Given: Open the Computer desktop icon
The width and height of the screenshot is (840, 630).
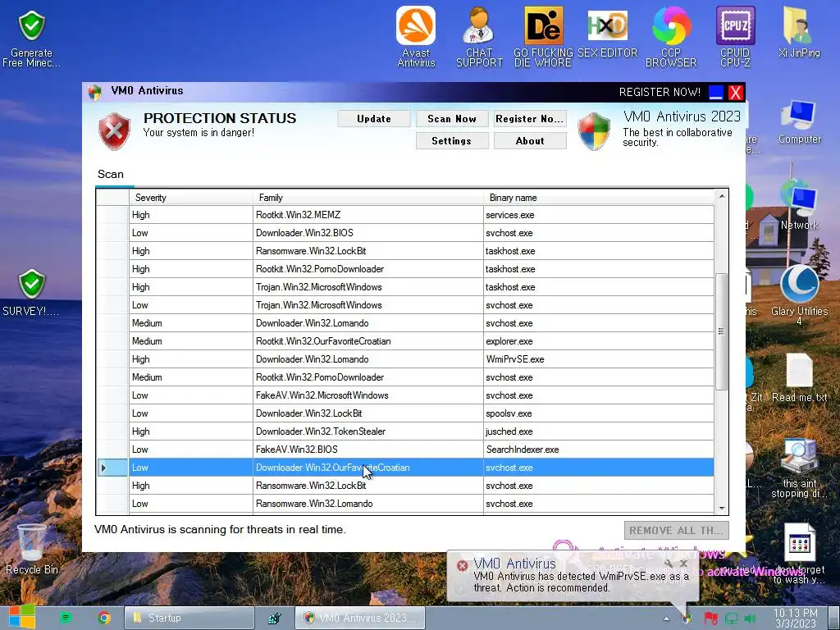Looking at the screenshot, I should point(799,122).
